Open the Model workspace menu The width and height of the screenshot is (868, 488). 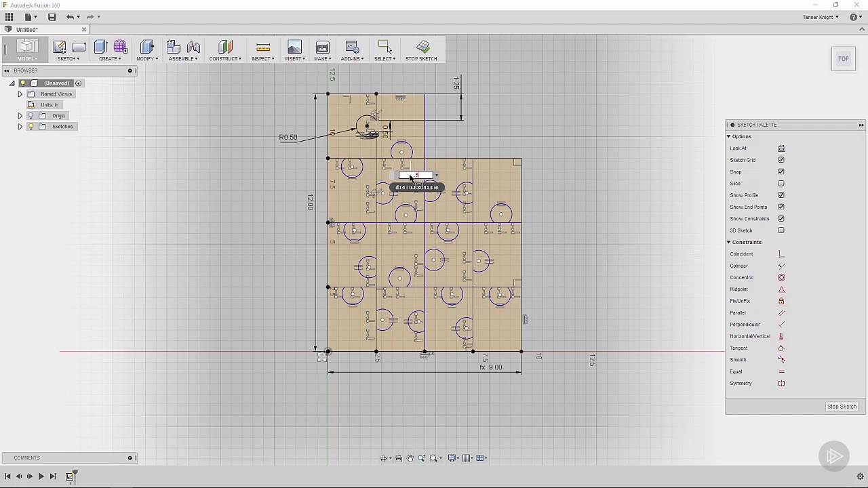(x=27, y=58)
